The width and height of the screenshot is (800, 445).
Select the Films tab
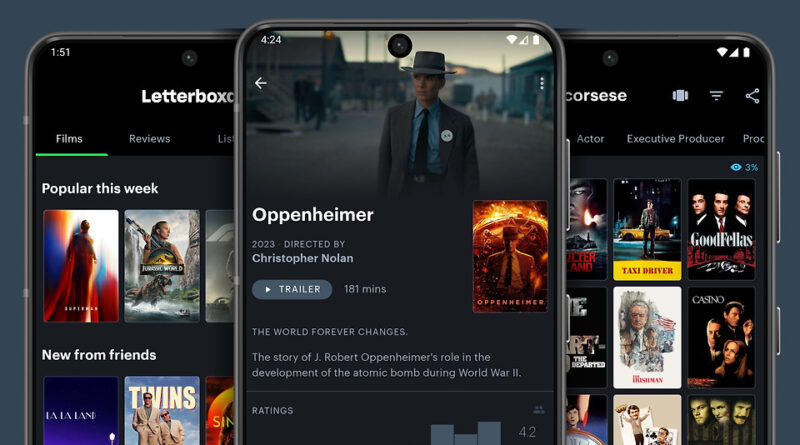click(70, 139)
